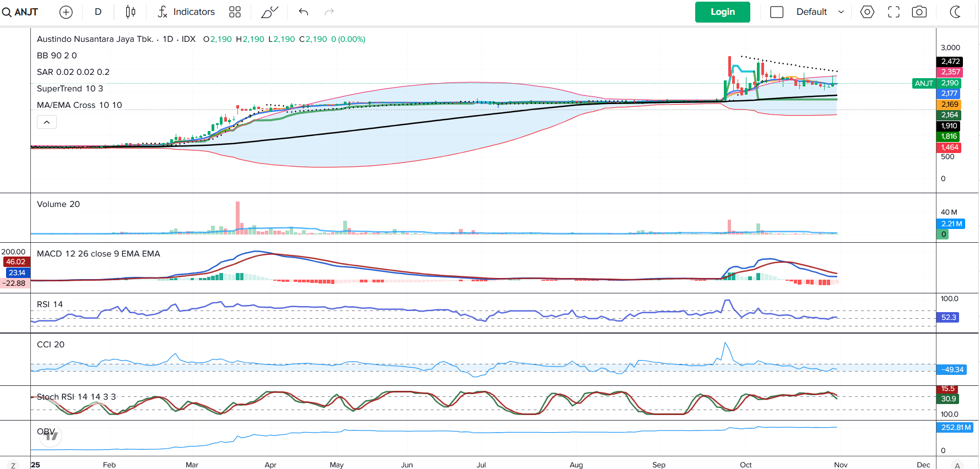This screenshot has height=469, width=980.
Task: Open the indicator templates grid icon
Action: pos(235,12)
